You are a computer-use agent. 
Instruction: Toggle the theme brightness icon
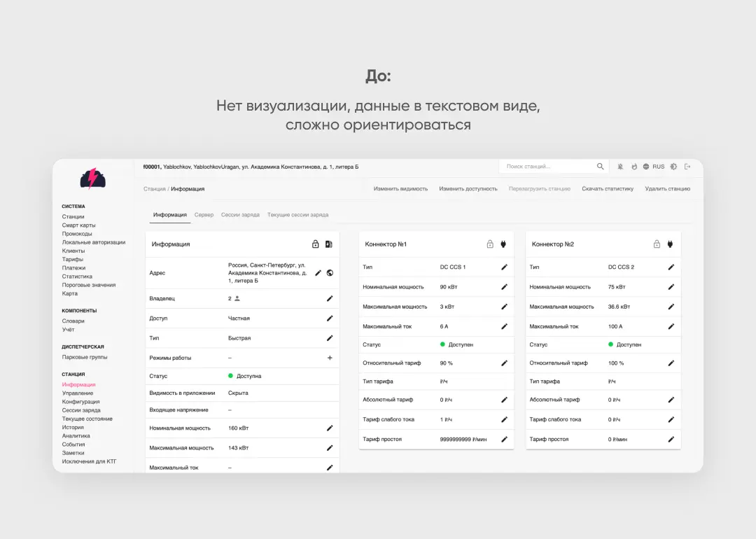674,167
